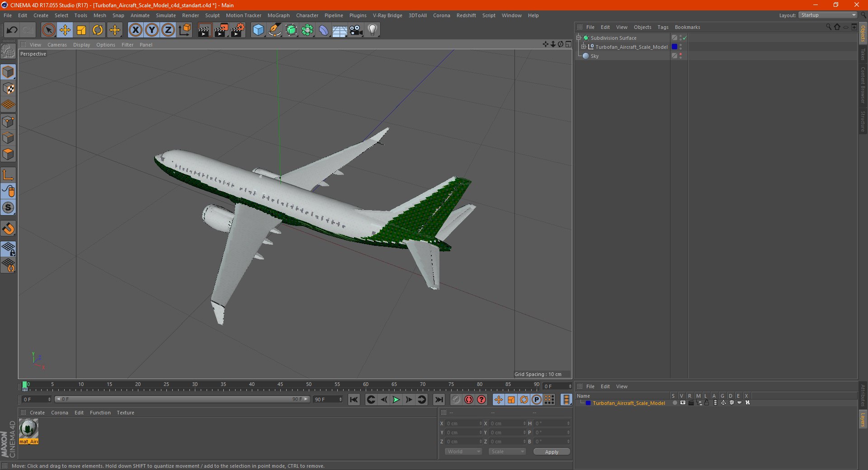Toggle the Y axis lock
Viewport: 868px width, 470px height.
[x=152, y=30]
